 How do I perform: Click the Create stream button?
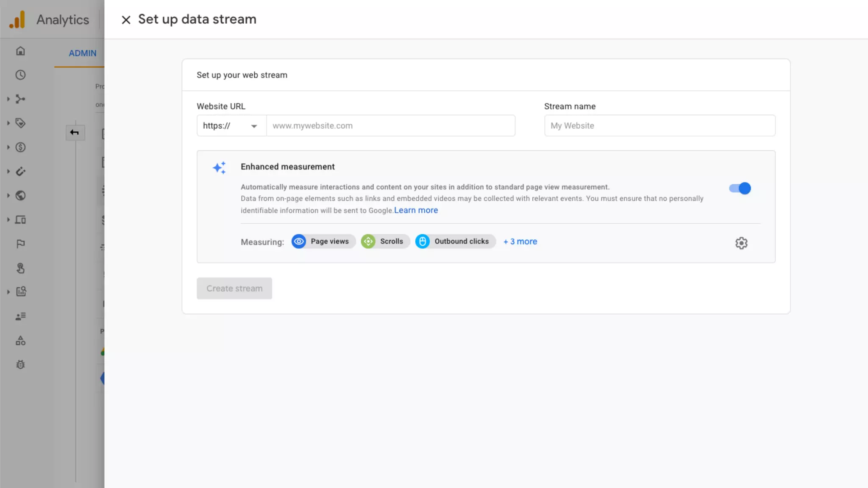tap(234, 288)
